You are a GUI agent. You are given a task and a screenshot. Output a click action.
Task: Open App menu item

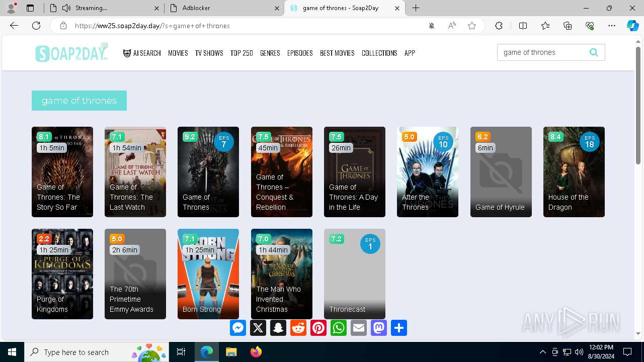[x=410, y=53]
